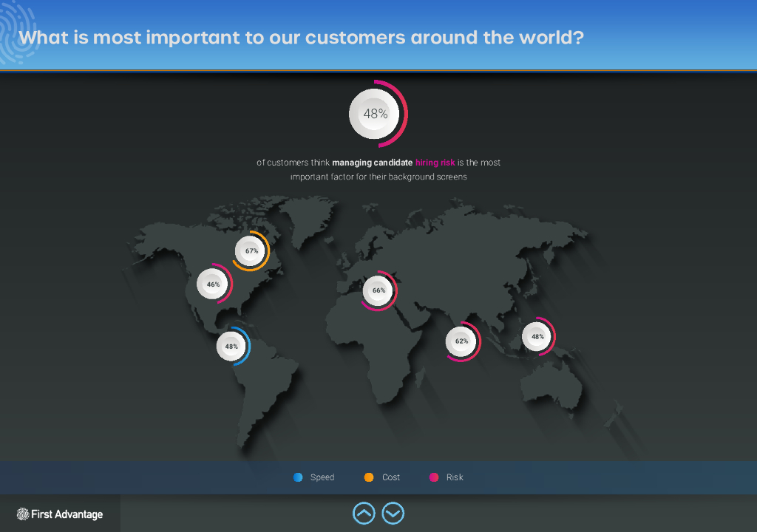Image resolution: width=757 pixels, height=532 pixels.
Task: Click the large 48% global risk circle
Action: tap(376, 114)
